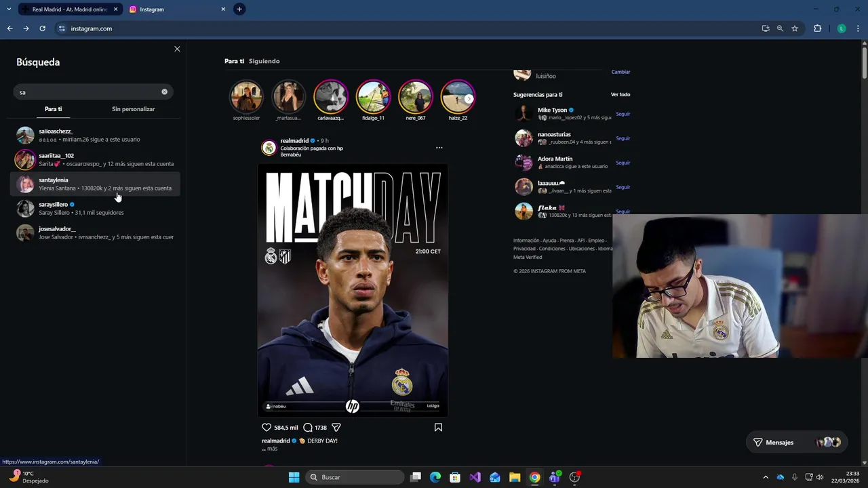Open Mike Tyson's profile name
This screenshot has width=868, height=488.
(552, 110)
